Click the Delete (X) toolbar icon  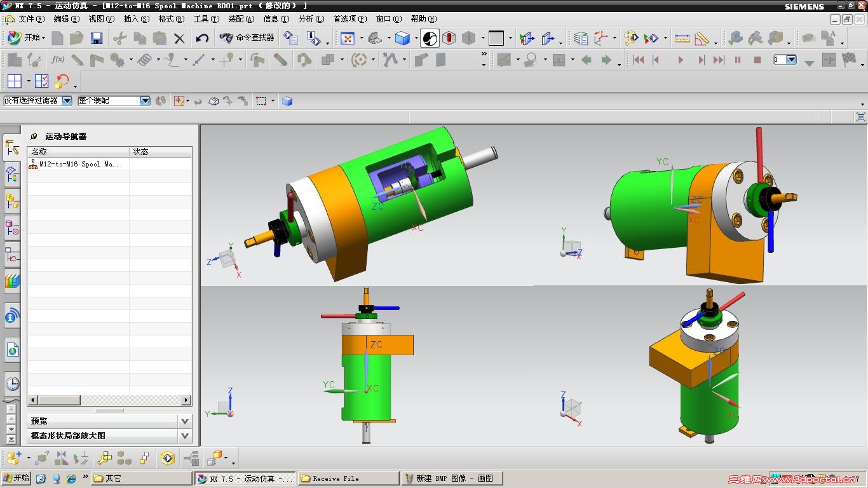tap(179, 38)
